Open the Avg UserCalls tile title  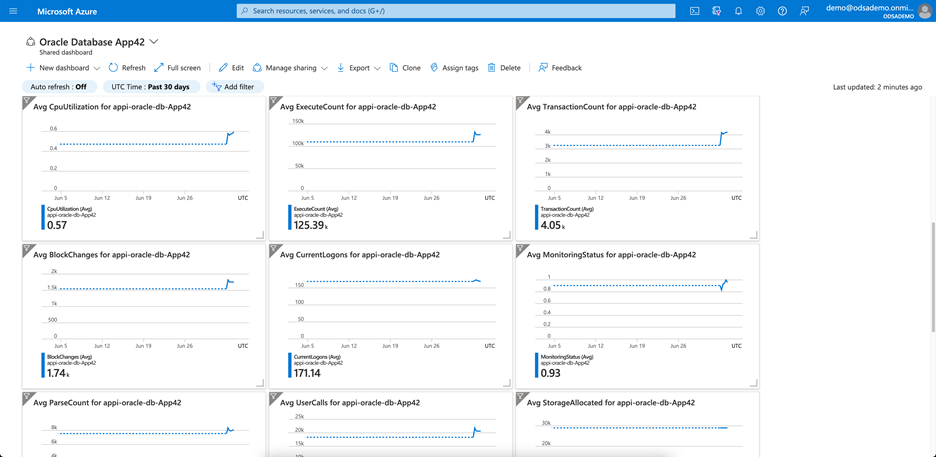point(350,403)
